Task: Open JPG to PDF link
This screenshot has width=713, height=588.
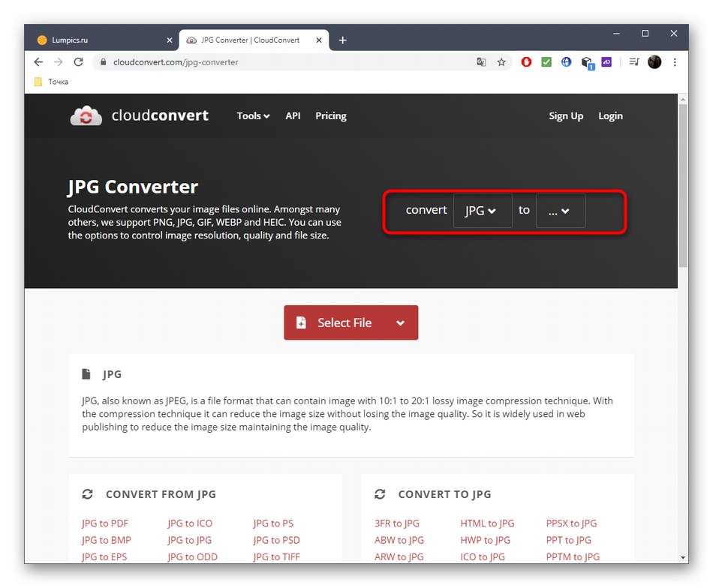Action: coord(105,523)
